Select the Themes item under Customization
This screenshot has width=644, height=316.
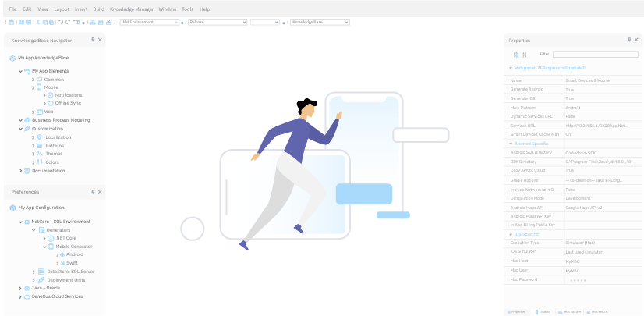pyautogui.click(x=54, y=154)
